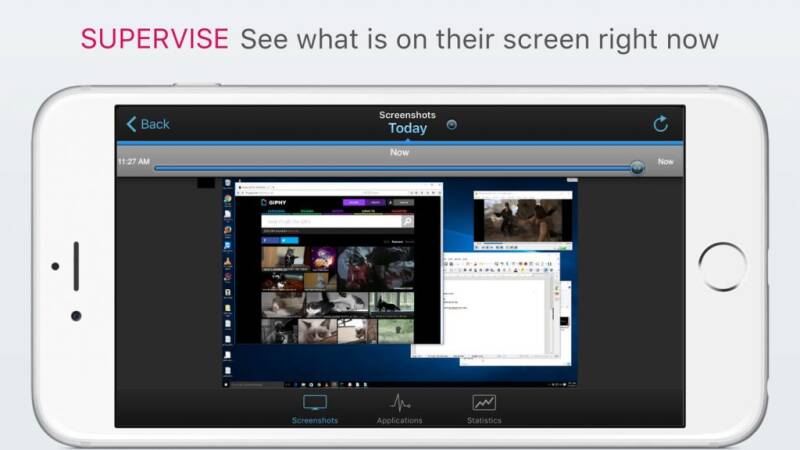Click the Twitter share button on GIPHY
Viewport: 800px width, 450px height.
[x=289, y=240]
